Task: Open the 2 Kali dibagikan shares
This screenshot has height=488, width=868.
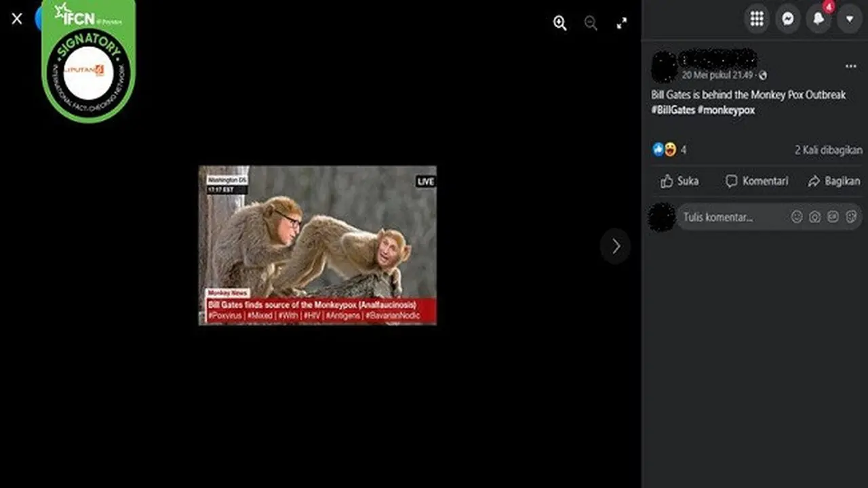Action: click(x=829, y=150)
